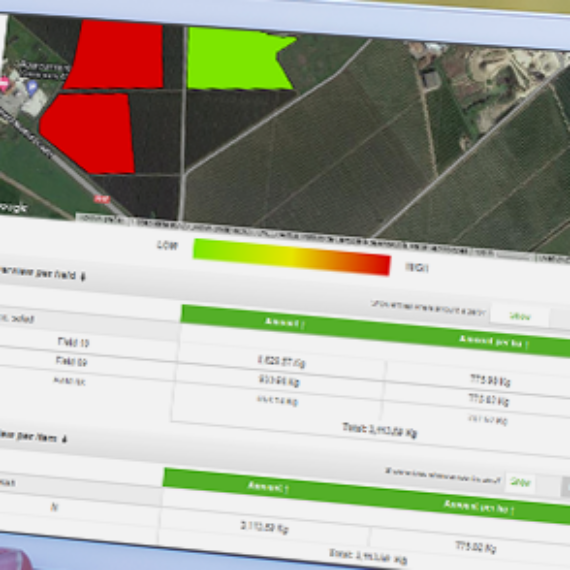Screen dimensions: 570x570
Task: Click the sort arrow on first Amount header
Action: coord(302,324)
